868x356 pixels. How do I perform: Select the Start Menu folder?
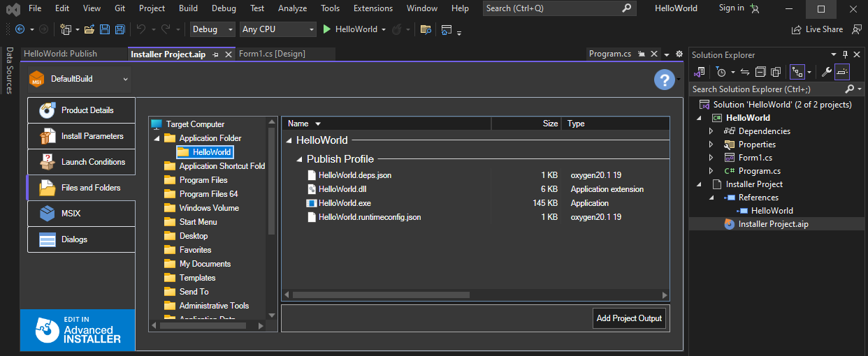click(x=198, y=222)
